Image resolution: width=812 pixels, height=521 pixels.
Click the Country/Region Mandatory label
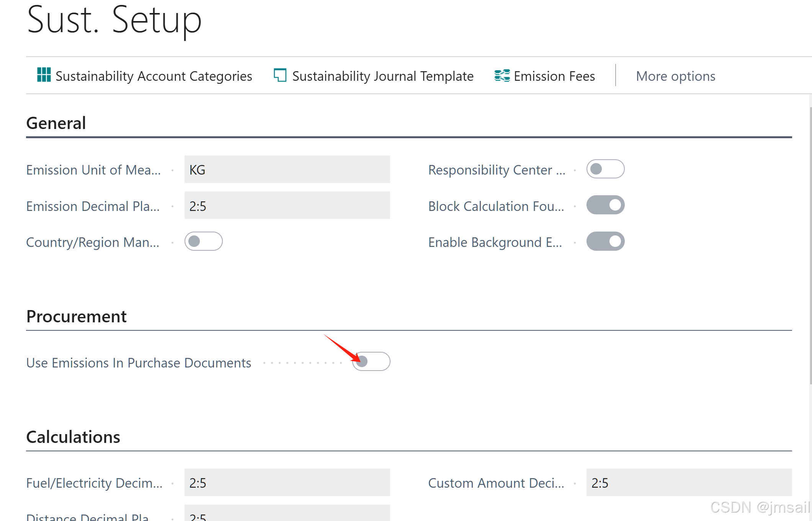point(93,242)
